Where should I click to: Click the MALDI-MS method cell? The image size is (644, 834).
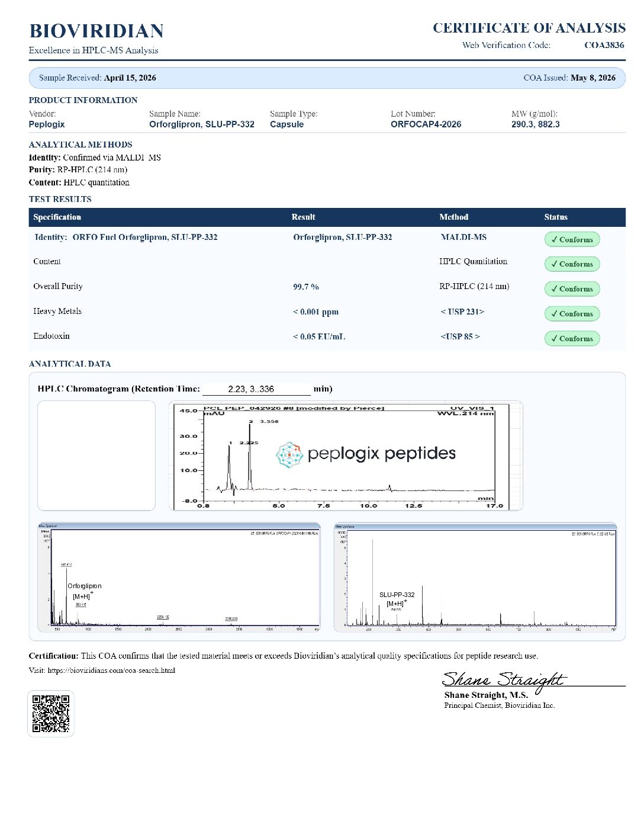point(464,237)
